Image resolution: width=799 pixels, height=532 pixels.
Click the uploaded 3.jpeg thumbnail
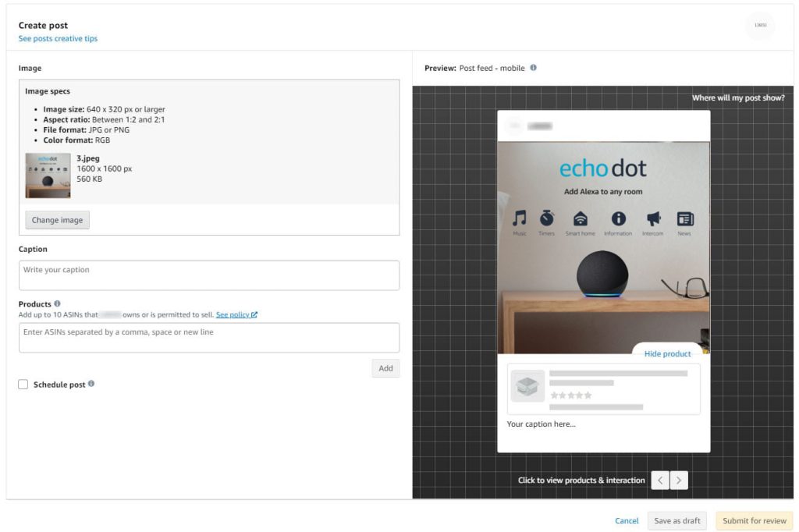coord(48,176)
